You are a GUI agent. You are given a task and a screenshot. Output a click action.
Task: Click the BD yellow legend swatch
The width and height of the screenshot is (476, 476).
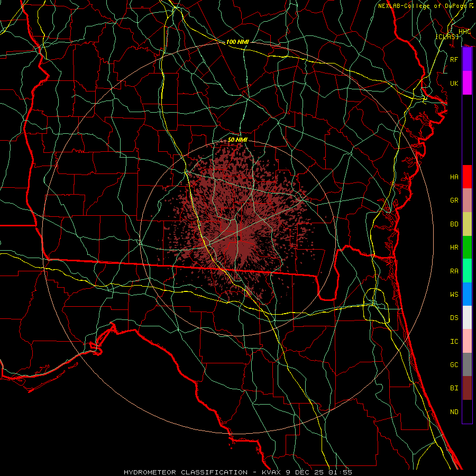coord(467,224)
